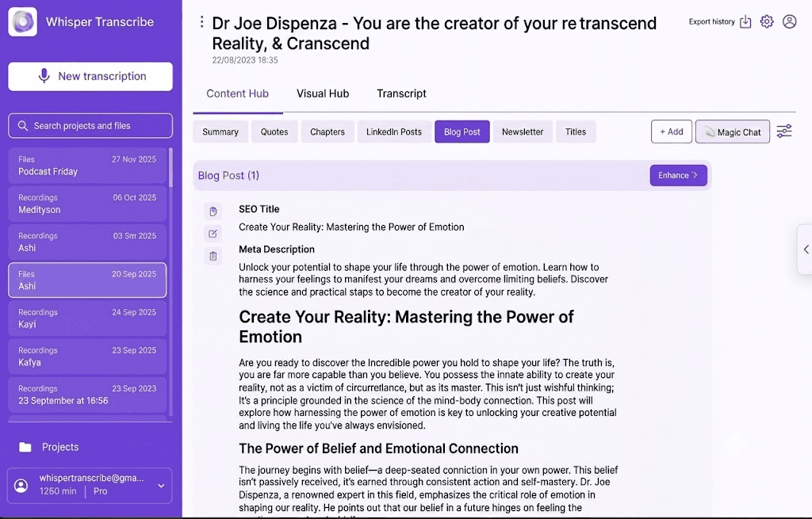The height and width of the screenshot is (519, 812).
Task: Click the Export history label
Action: point(711,21)
